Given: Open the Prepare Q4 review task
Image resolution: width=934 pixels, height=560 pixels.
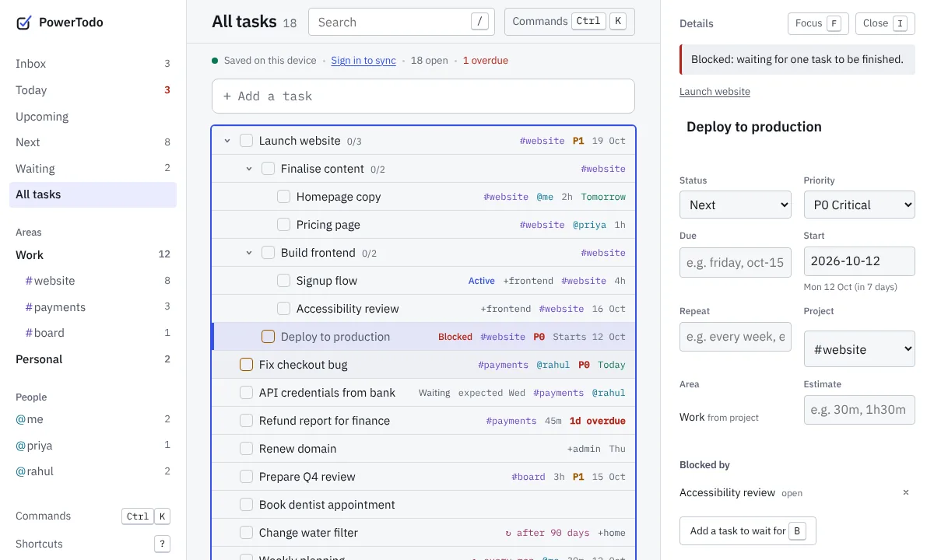Looking at the screenshot, I should point(423,477).
